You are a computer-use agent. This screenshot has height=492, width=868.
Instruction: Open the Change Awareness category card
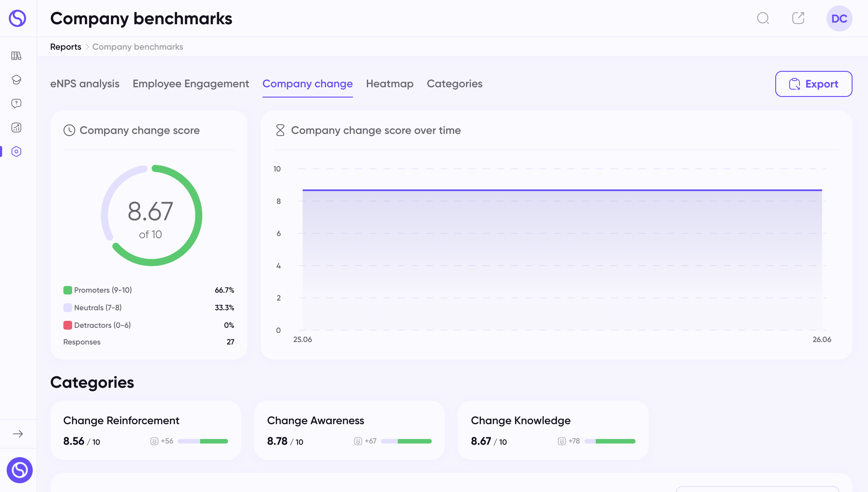pyautogui.click(x=349, y=430)
